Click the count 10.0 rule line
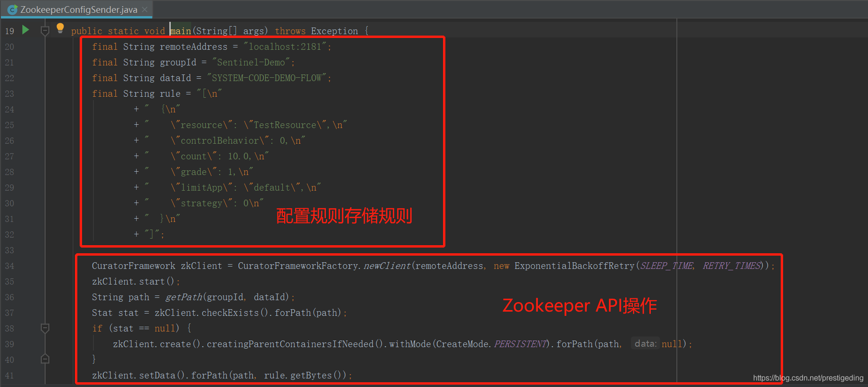868x387 pixels. click(220, 156)
